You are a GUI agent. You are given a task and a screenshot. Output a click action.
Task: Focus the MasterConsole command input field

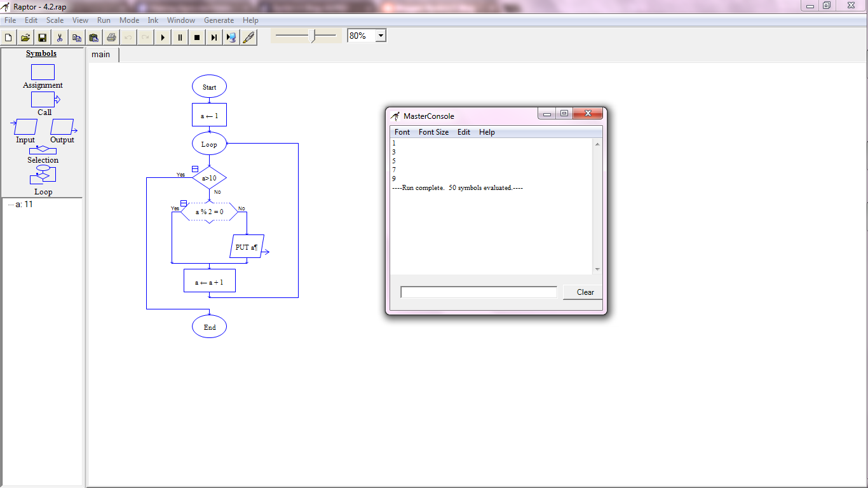coord(478,292)
